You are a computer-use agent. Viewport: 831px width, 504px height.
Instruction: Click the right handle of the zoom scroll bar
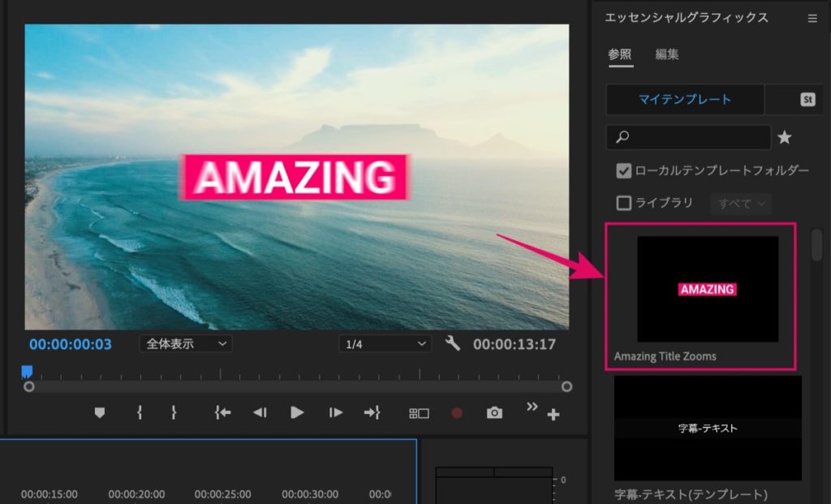(x=566, y=387)
